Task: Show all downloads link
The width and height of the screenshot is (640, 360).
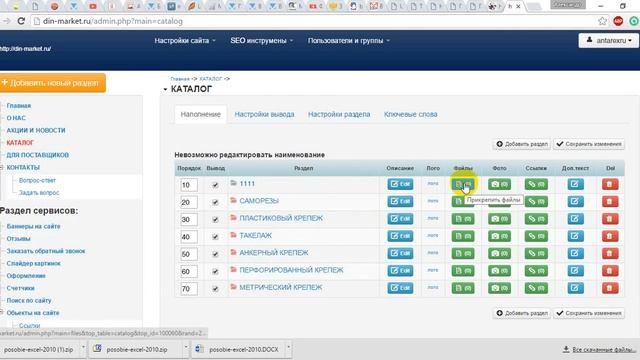Action: tap(599, 349)
